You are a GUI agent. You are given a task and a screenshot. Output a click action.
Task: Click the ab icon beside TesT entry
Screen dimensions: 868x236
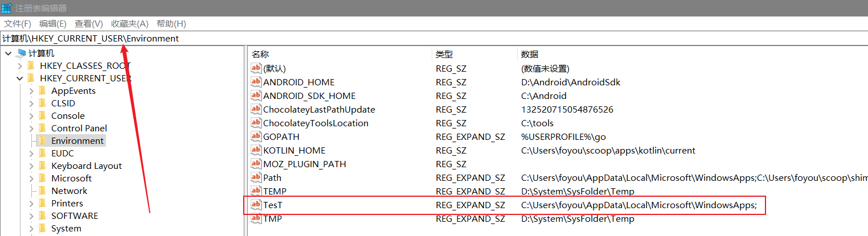click(x=256, y=205)
